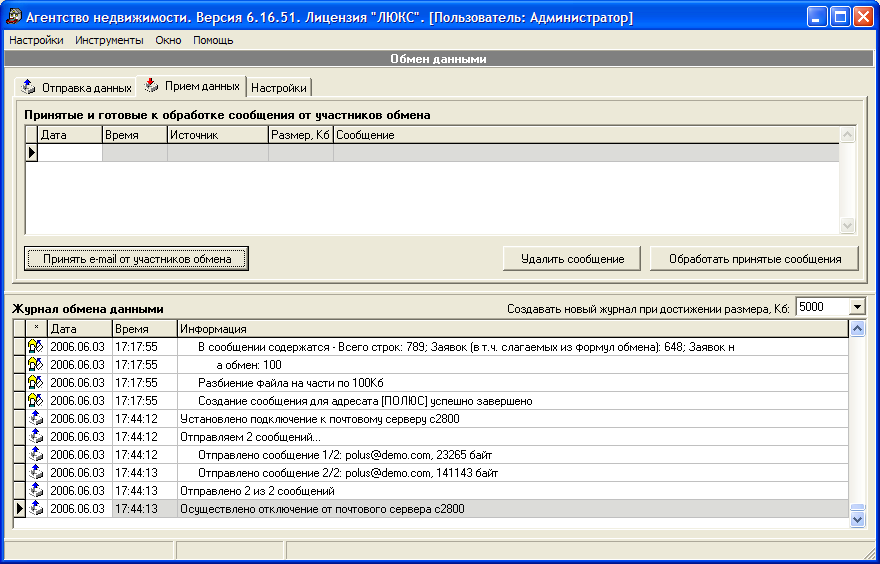Screen dimensions: 880x564
Task: Click Принять e-mail от участников обмена button
Action: point(136,259)
